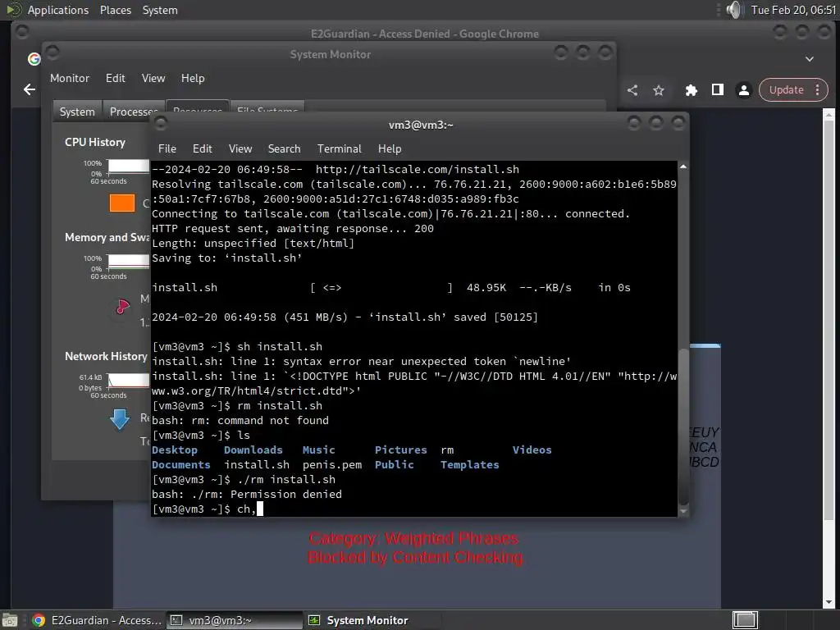
Task: Click 'Templates' directory name in terminal
Action: pos(469,464)
